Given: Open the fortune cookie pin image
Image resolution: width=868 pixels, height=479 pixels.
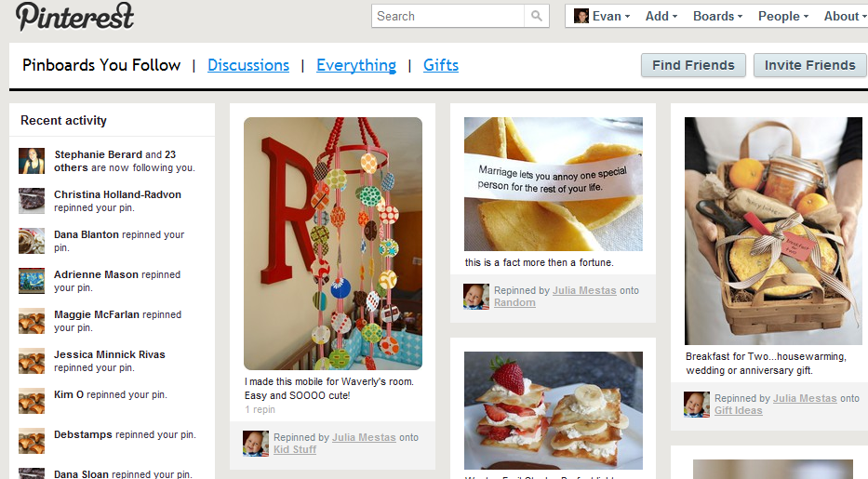Looking at the screenshot, I should click(x=553, y=184).
